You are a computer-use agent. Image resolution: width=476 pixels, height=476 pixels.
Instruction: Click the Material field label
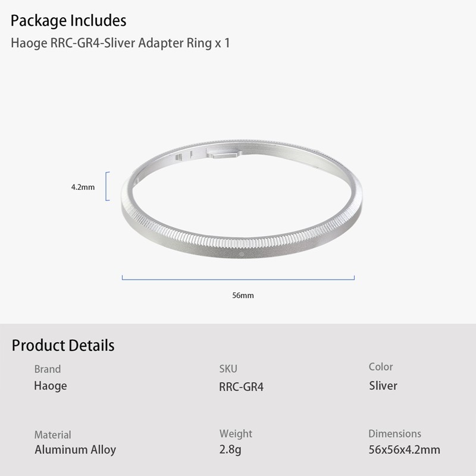point(52,435)
